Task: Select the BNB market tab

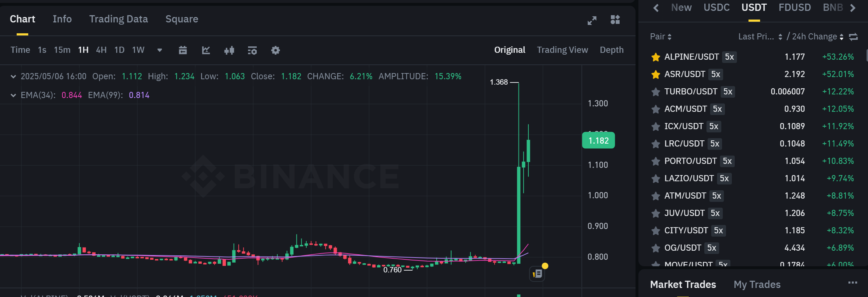Action: click(833, 8)
